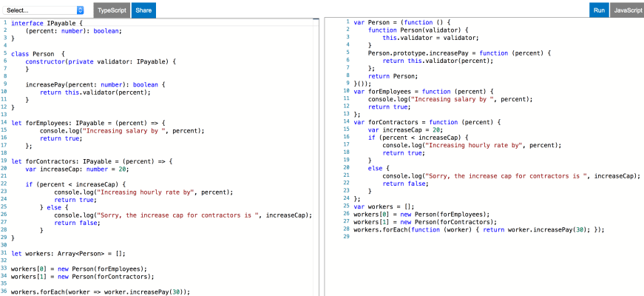
Task: Click line number 36 in the TypeScript gutter
Action: coord(4,292)
